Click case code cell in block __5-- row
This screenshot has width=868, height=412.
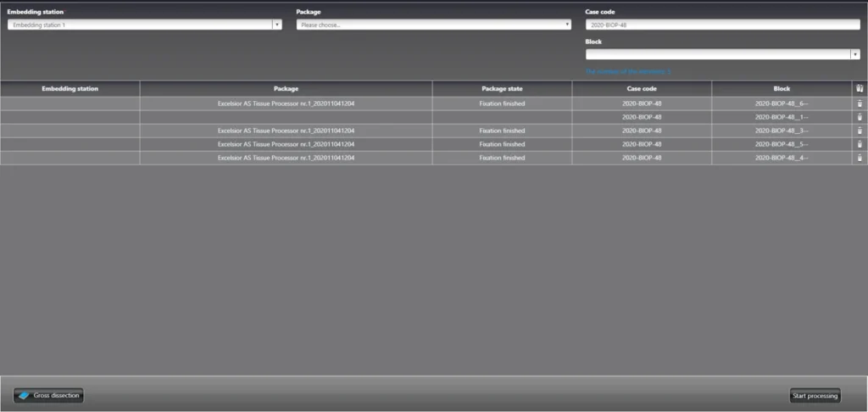642,144
